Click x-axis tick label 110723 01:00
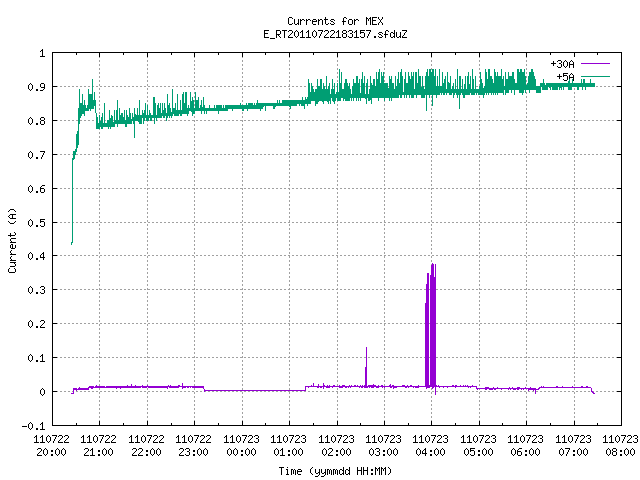This screenshot has width=640, height=480. coord(289,446)
